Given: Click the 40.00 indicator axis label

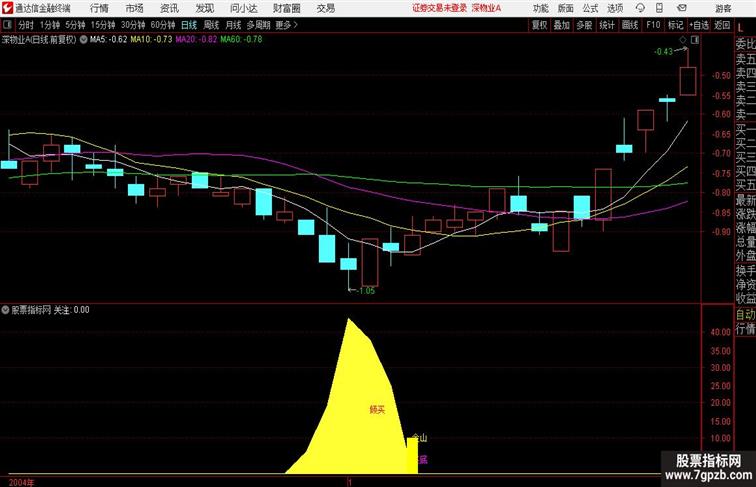Looking at the screenshot, I should [x=720, y=332].
